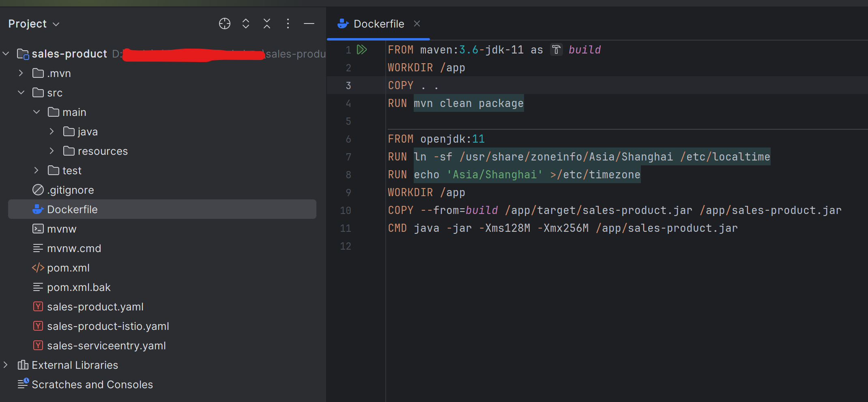The width and height of the screenshot is (868, 402).
Task: Expand the java folder
Action: 52,132
